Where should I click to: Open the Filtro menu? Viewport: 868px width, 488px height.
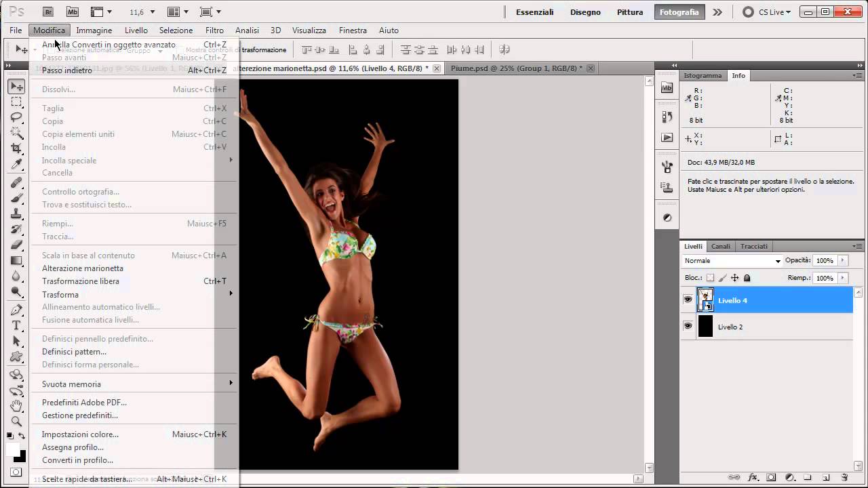(x=214, y=30)
